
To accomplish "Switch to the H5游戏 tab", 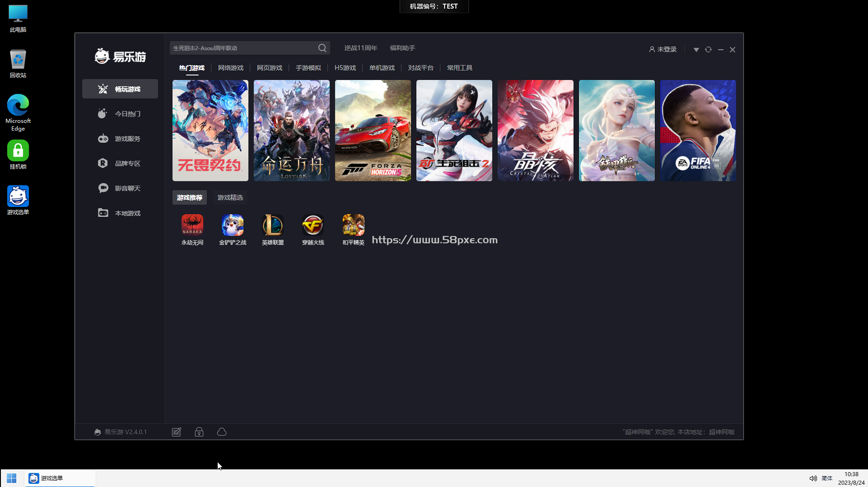I will coord(345,68).
